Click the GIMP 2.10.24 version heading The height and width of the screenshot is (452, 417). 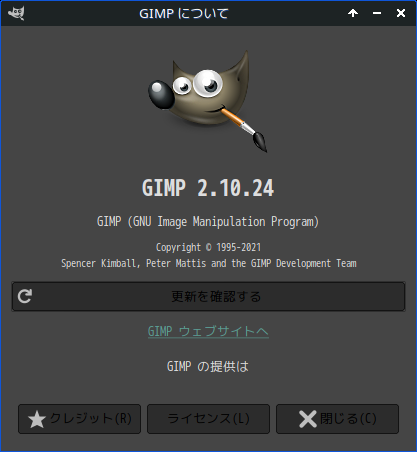pyautogui.click(x=208, y=188)
